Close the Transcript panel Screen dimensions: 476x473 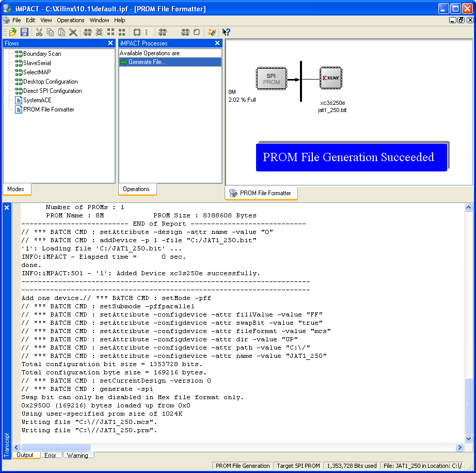tap(7, 208)
